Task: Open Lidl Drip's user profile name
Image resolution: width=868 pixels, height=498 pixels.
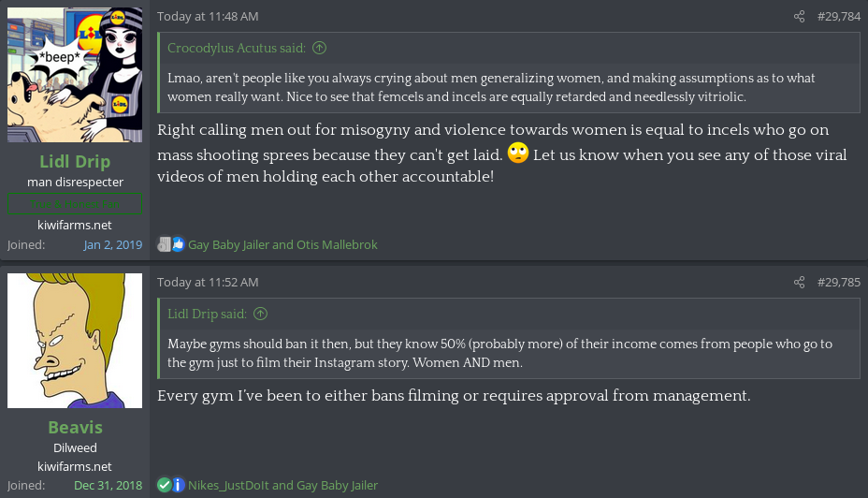Action: coord(75,161)
